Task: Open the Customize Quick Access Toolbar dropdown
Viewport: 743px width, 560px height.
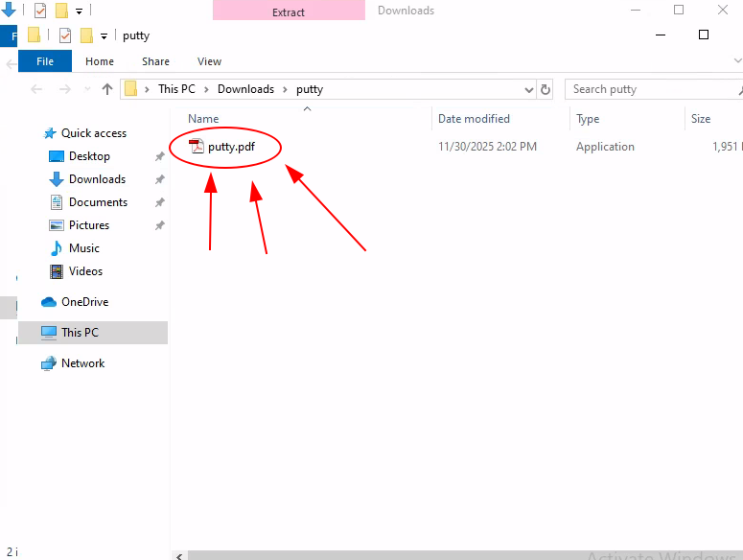Action: pos(104,35)
